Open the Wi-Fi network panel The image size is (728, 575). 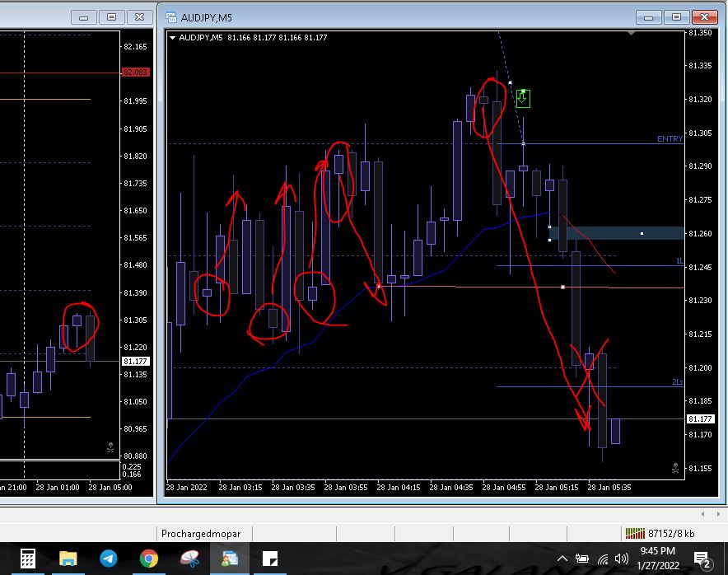603,559
